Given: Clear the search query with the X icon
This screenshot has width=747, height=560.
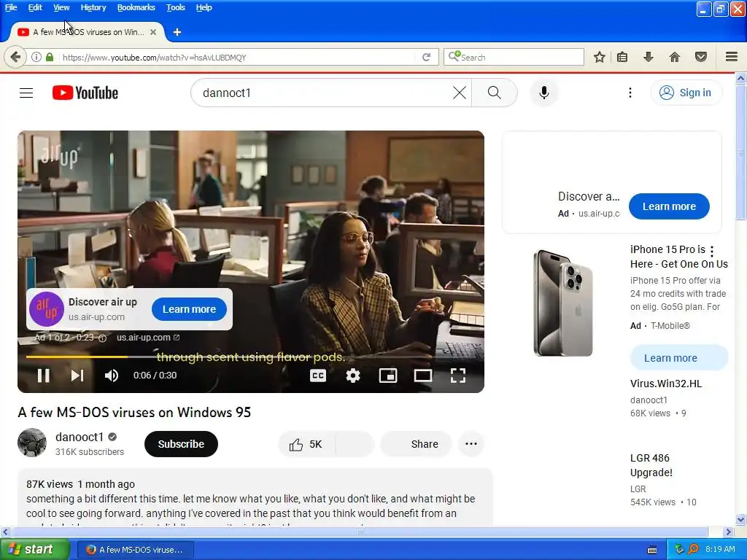Looking at the screenshot, I should tap(460, 93).
